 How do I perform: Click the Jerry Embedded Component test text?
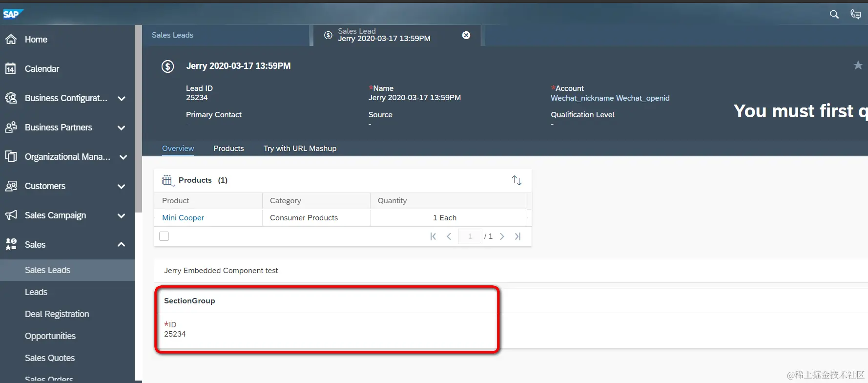tap(221, 271)
